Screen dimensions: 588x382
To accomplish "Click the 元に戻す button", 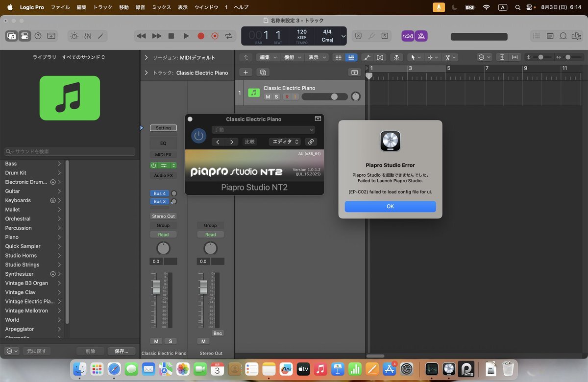I will click(x=36, y=351).
